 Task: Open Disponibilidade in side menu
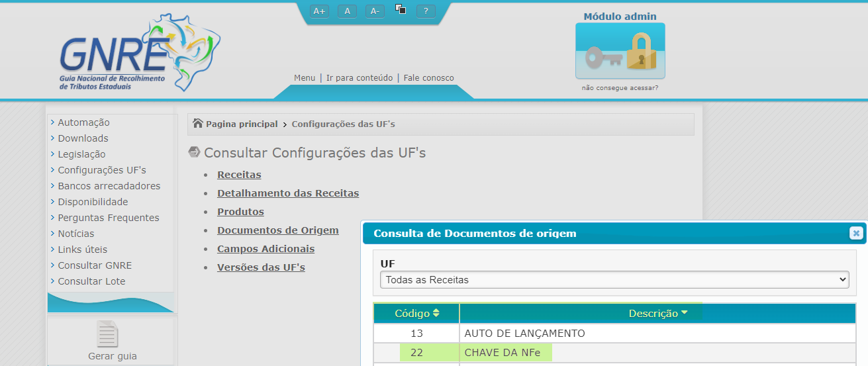pos(93,202)
